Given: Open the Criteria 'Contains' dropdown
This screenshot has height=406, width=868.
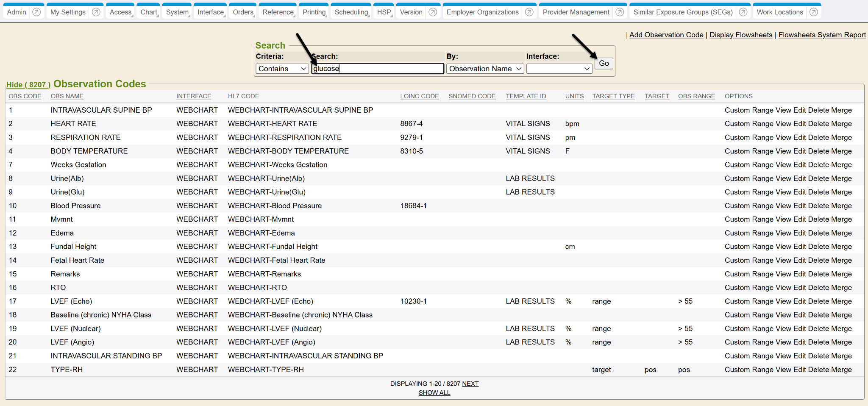Looking at the screenshot, I should point(282,69).
